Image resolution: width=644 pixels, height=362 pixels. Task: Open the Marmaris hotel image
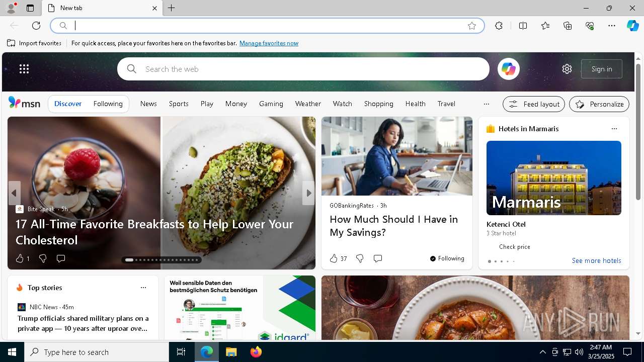(553, 178)
